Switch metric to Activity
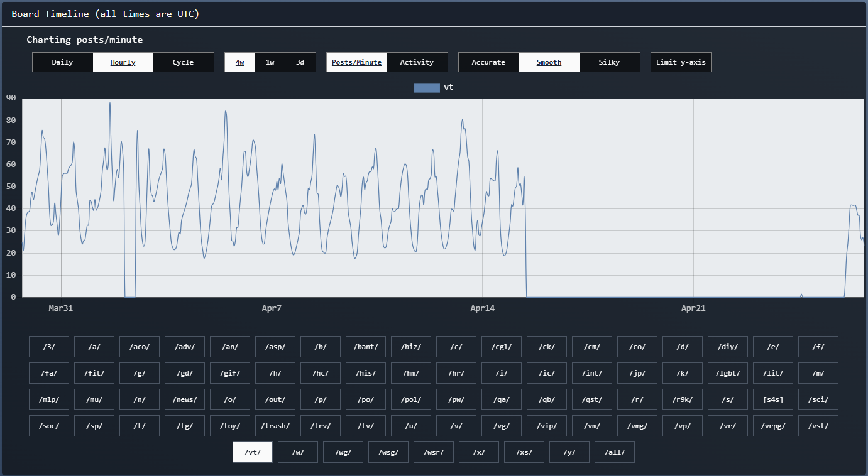Screen dimensions: 868x476 [417, 62]
